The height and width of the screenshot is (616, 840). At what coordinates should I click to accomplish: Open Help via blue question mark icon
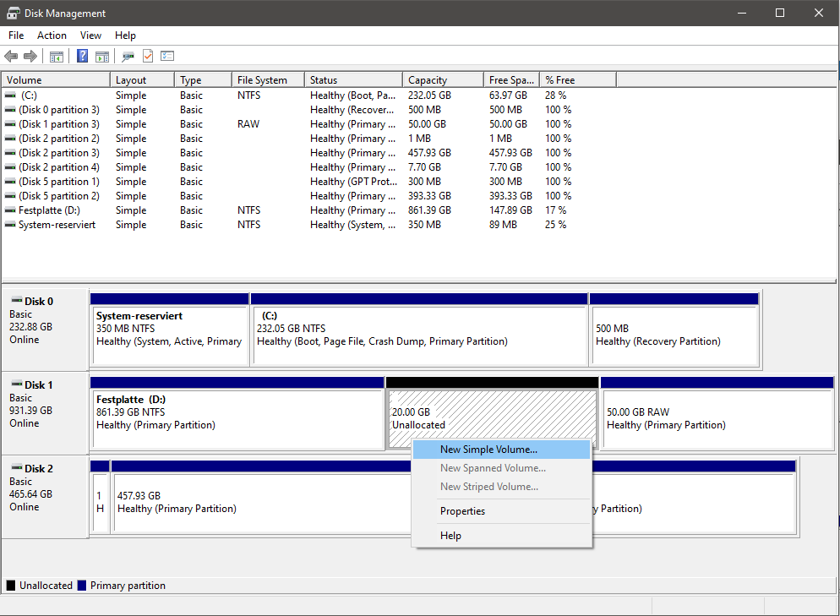83,57
